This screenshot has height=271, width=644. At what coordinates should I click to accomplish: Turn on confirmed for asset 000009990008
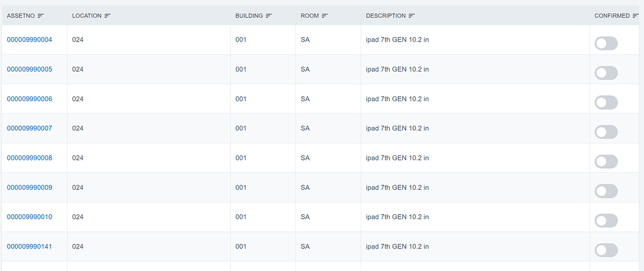tap(606, 162)
